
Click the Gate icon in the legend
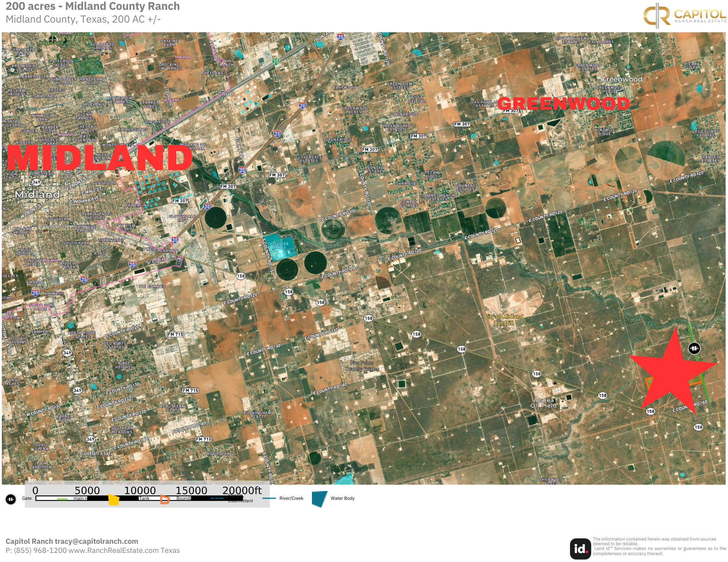click(x=11, y=499)
